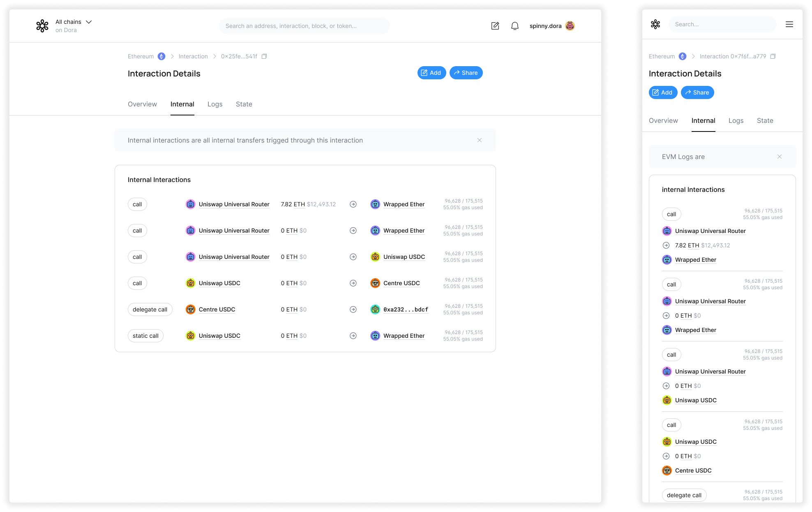This screenshot has width=812, height=512.
Task: Switch to the Logs tab in desktop view
Action: point(215,104)
